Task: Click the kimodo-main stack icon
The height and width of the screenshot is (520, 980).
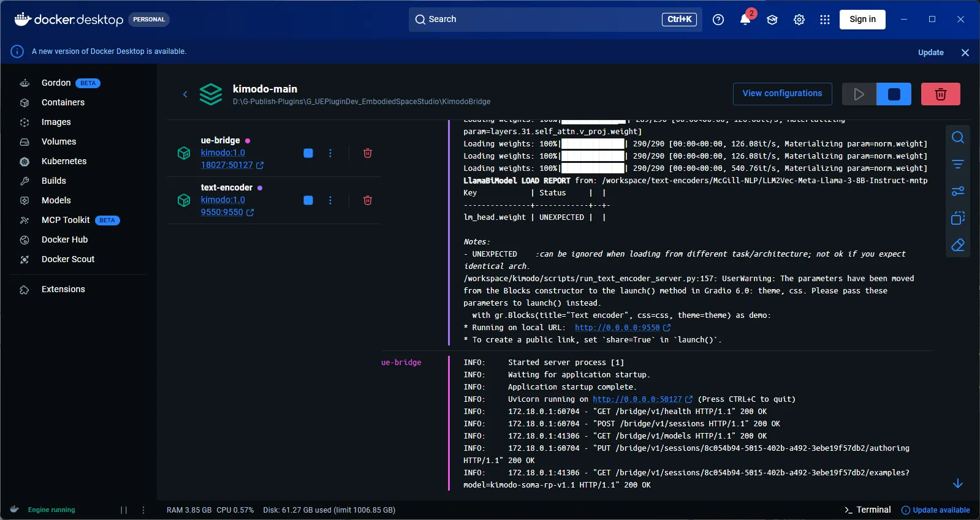Action: click(211, 94)
